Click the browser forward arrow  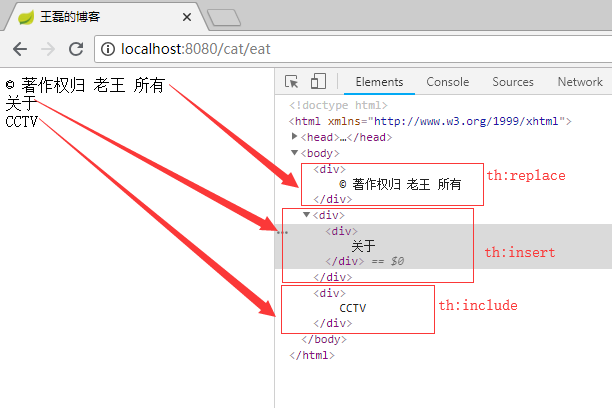click(x=47, y=48)
